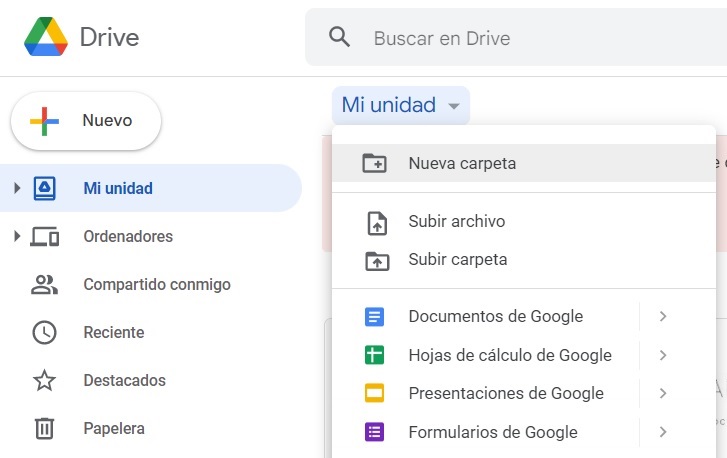
Task: Choose Subir carpeta menu option
Action: (457, 260)
